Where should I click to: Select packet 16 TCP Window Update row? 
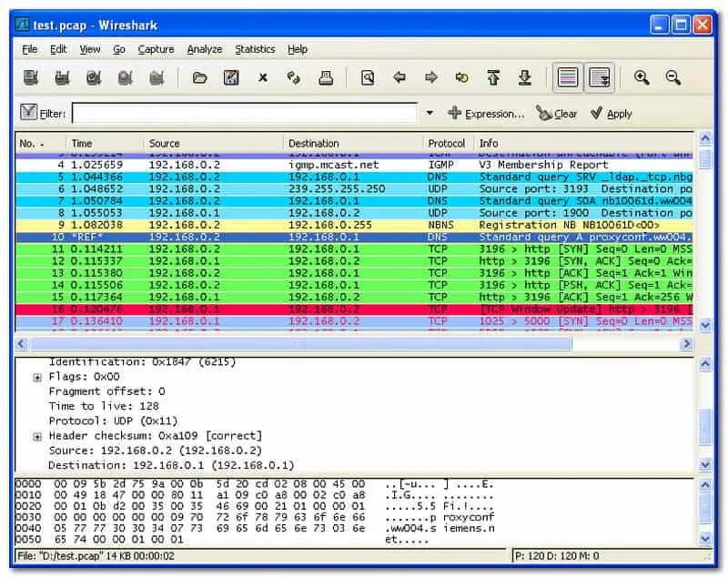[354, 309]
